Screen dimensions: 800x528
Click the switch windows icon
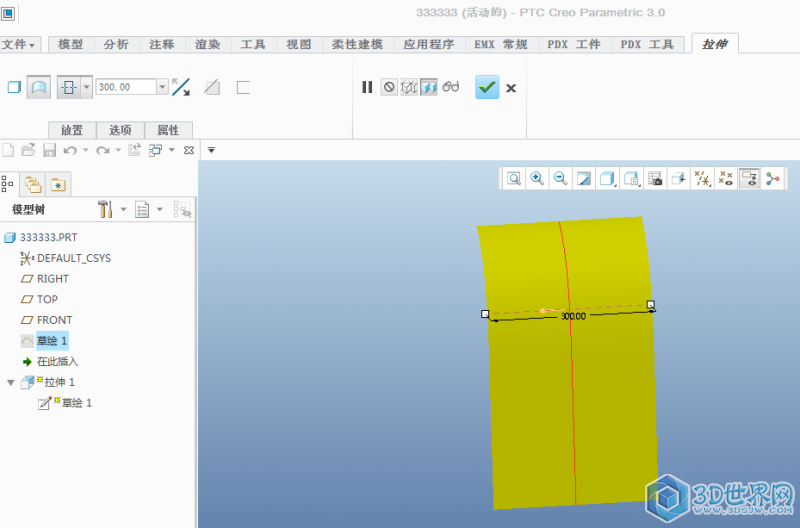155,150
